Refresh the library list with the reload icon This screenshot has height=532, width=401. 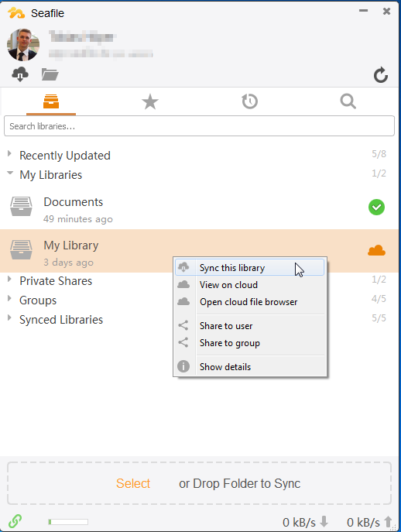[381, 74]
